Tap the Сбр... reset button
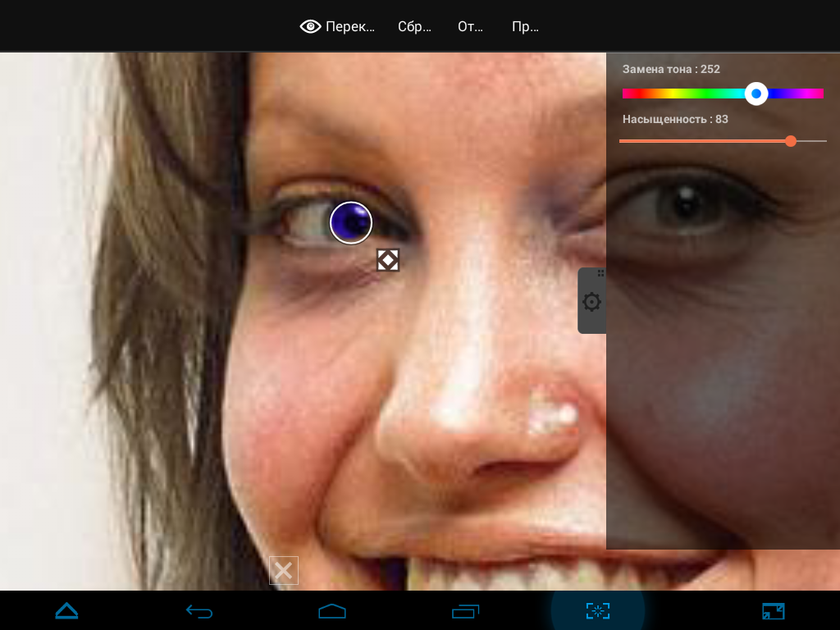This screenshot has width=840, height=630. [414, 27]
